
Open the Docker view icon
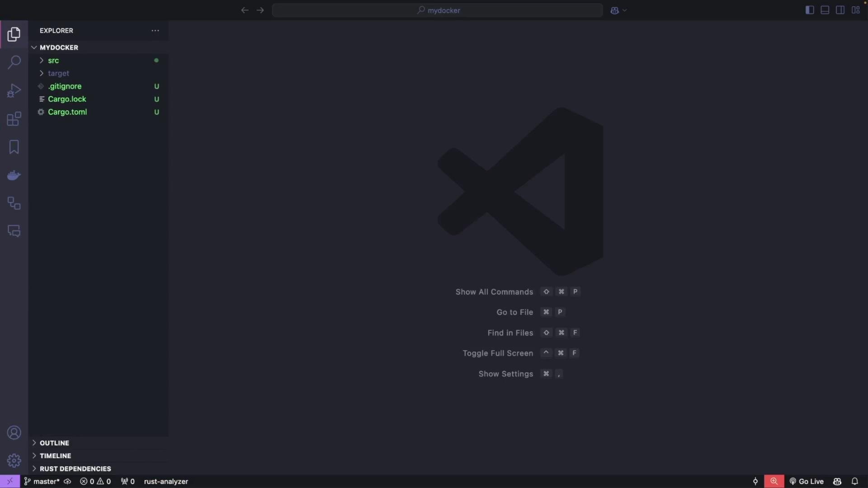14,175
